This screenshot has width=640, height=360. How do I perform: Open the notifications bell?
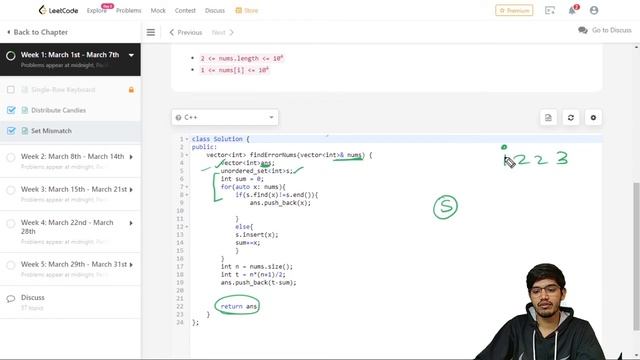click(572, 10)
